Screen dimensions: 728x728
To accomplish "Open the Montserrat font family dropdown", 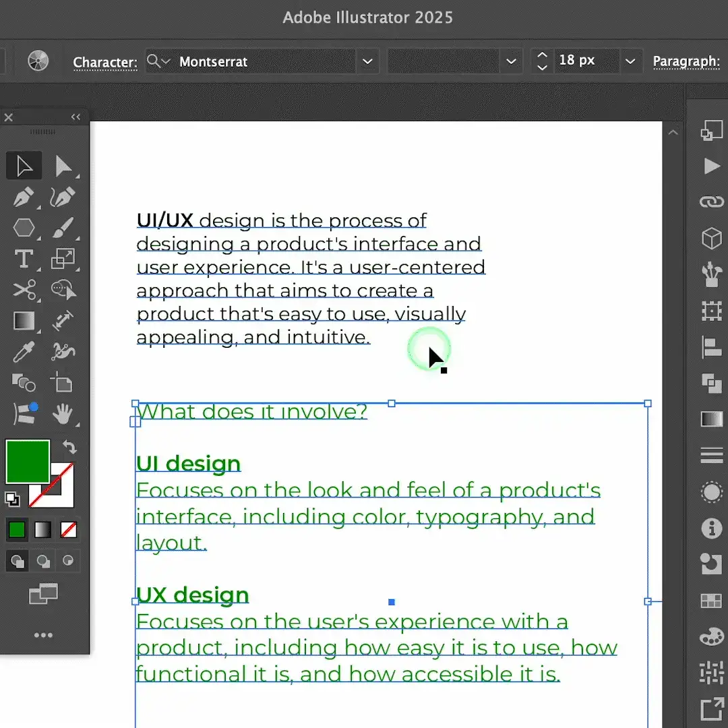I will (367, 61).
